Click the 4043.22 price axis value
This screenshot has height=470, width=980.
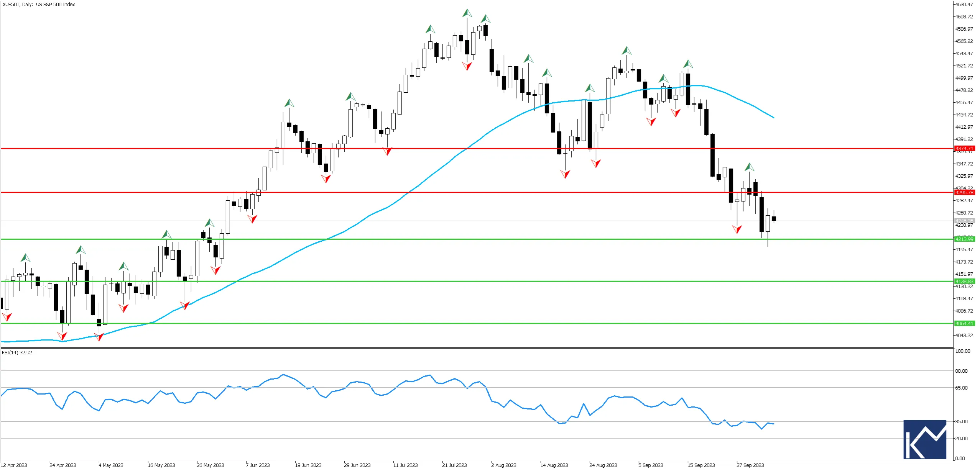[964, 336]
